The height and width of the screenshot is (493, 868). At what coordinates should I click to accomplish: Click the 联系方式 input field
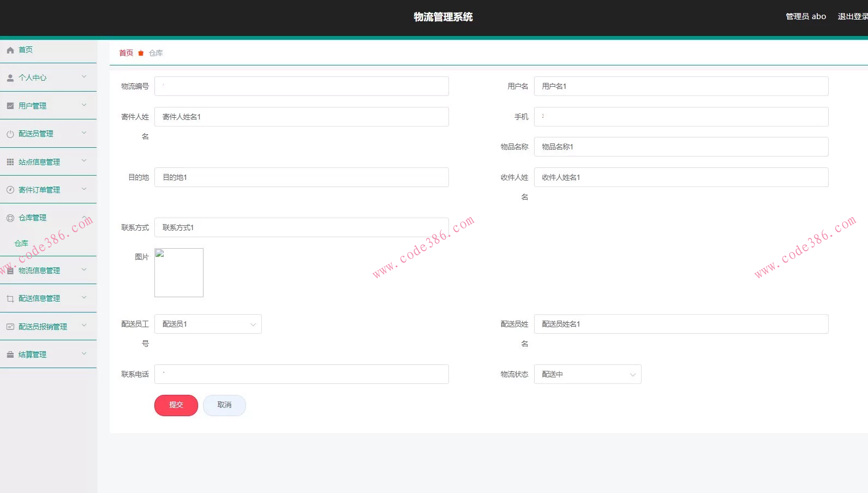click(302, 227)
